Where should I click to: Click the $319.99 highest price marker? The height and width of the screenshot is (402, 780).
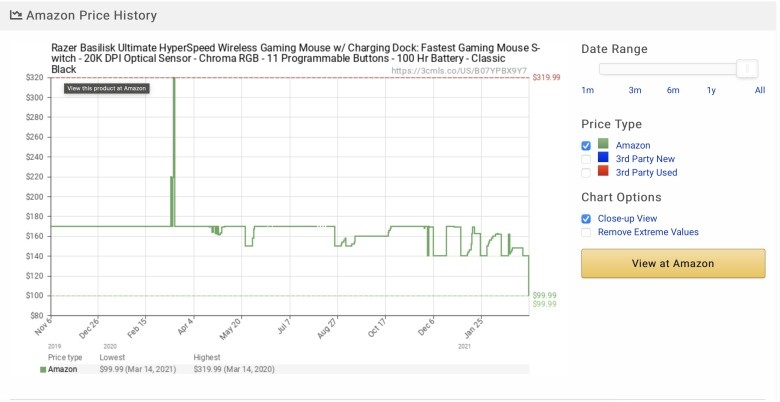(x=546, y=78)
